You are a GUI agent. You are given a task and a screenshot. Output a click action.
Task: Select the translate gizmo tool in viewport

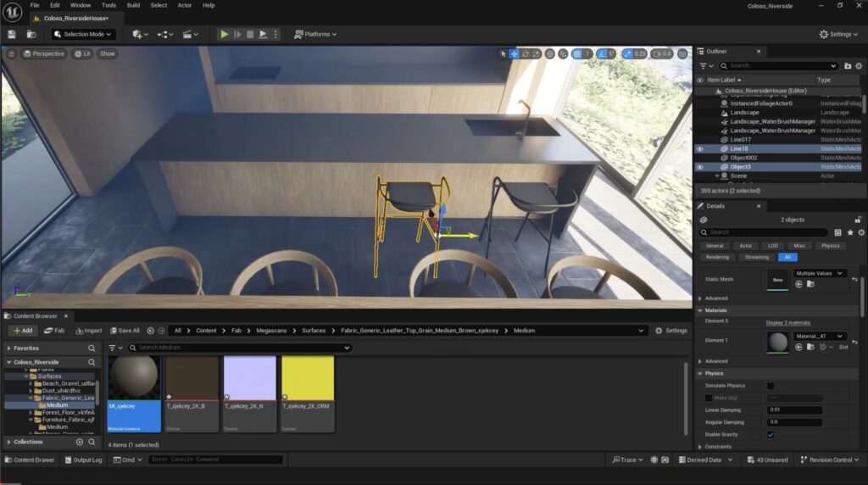coord(515,53)
